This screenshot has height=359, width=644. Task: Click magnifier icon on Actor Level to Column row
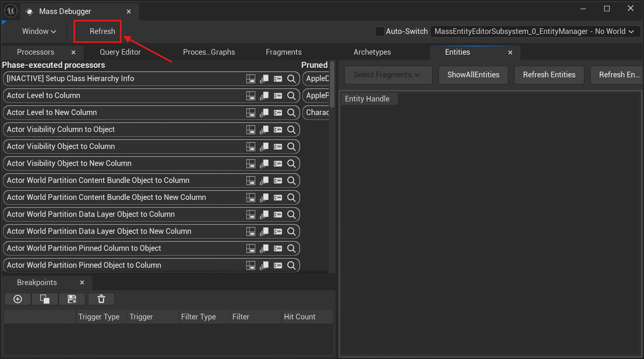291,96
